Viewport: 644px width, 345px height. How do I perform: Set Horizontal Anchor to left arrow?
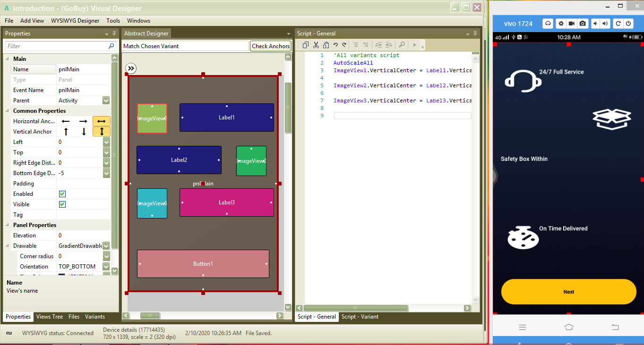[x=66, y=121]
